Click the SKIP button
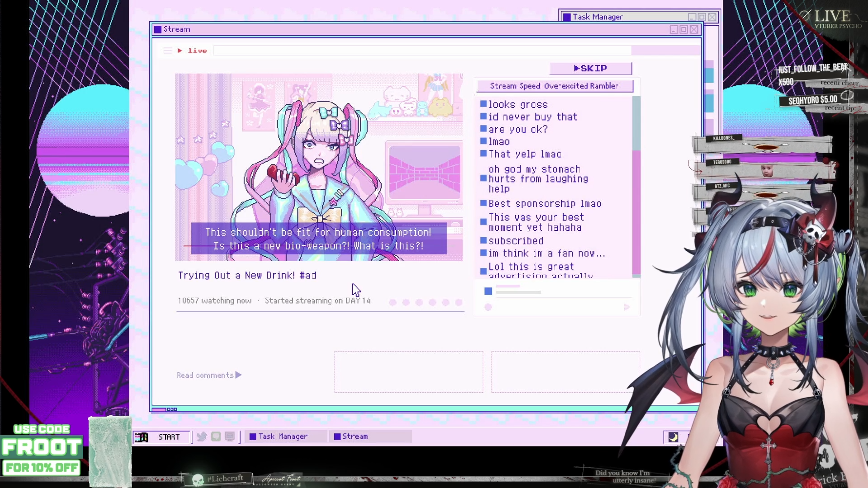This screenshot has width=868, height=488. [590, 68]
